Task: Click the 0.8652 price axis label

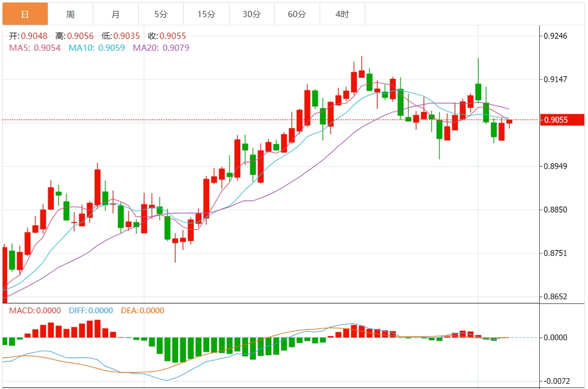Action: [x=555, y=297]
